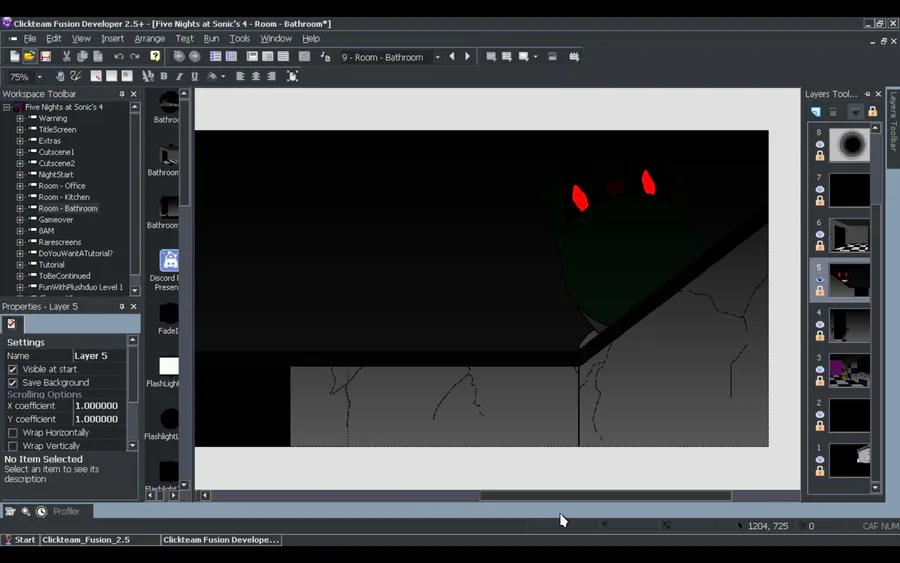Image resolution: width=900 pixels, height=563 pixels.
Task: Click the lock all layers icon
Action: (x=872, y=111)
